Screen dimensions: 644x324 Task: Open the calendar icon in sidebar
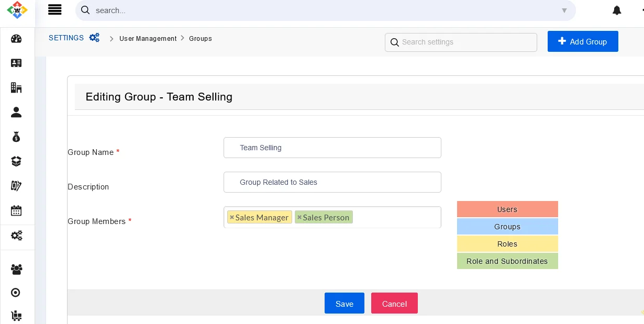click(16, 210)
